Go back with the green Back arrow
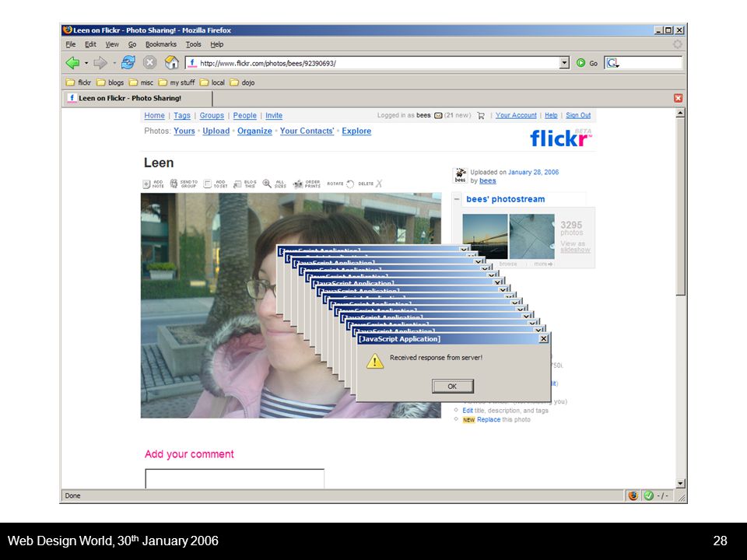The image size is (747, 560). pyautogui.click(x=73, y=63)
